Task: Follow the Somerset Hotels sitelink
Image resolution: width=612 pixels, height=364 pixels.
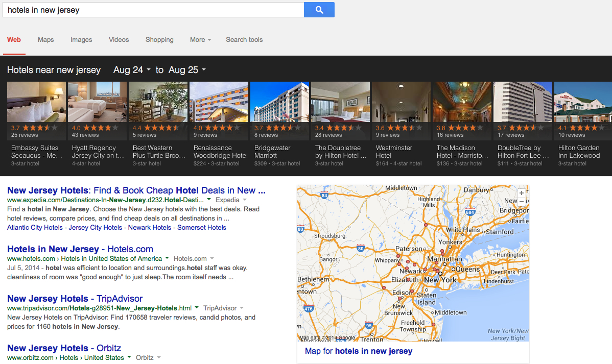Action: pos(202,228)
